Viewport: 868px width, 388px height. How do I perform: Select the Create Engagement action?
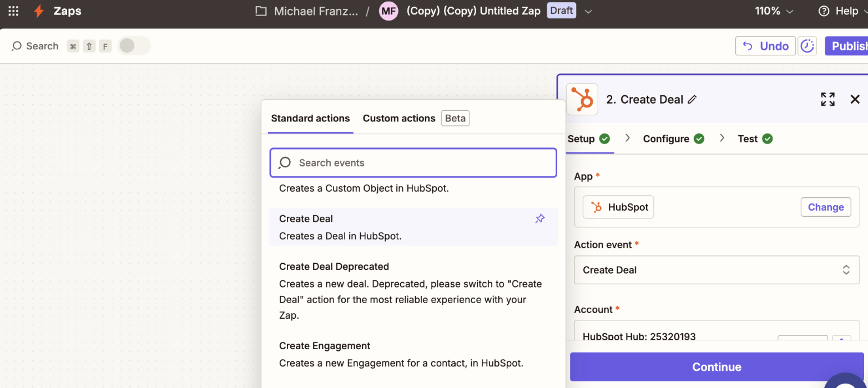point(413,355)
